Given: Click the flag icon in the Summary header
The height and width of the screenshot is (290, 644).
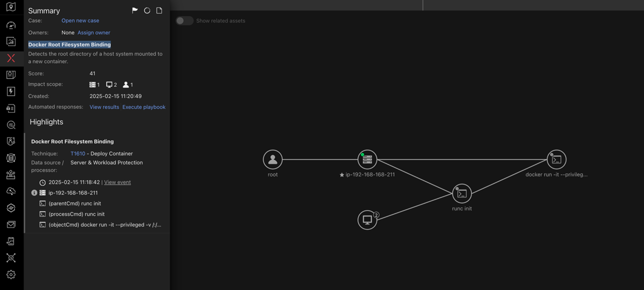Looking at the screenshot, I should (x=135, y=10).
